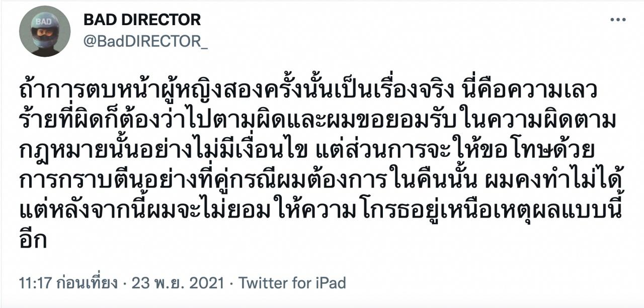644x308 pixels.
Task: Open the three-dot more options menu
Action: pyautogui.click(x=617, y=20)
